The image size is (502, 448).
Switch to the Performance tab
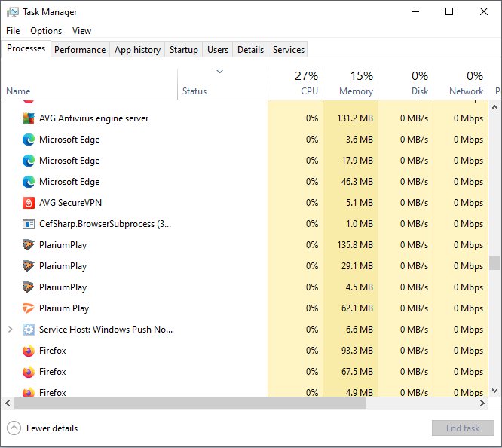[x=80, y=50]
